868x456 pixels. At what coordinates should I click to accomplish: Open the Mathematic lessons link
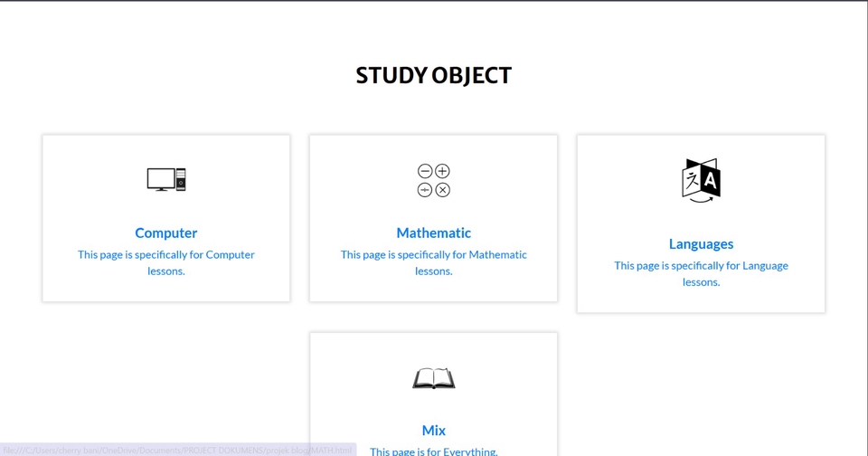coord(434,233)
